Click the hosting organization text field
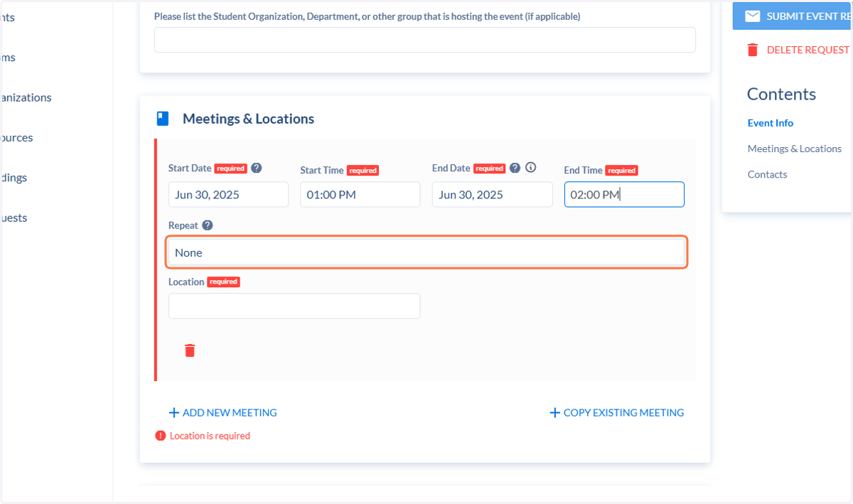The height and width of the screenshot is (504, 853). pos(425,40)
